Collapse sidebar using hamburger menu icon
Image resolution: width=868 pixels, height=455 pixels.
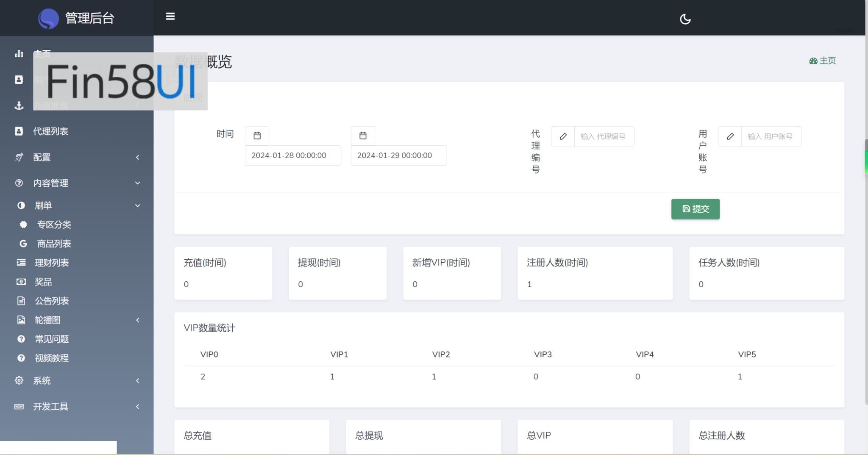pyautogui.click(x=170, y=17)
